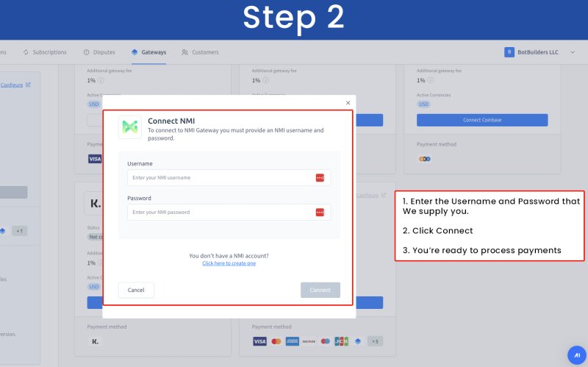Click the info icon beside the first card 1% fee

[101, 80]
